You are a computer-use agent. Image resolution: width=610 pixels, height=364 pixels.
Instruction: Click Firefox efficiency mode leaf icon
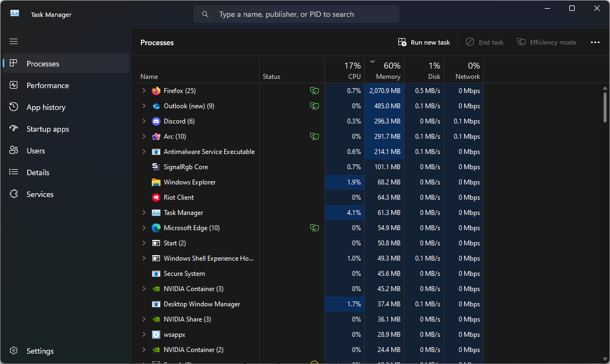315,91
